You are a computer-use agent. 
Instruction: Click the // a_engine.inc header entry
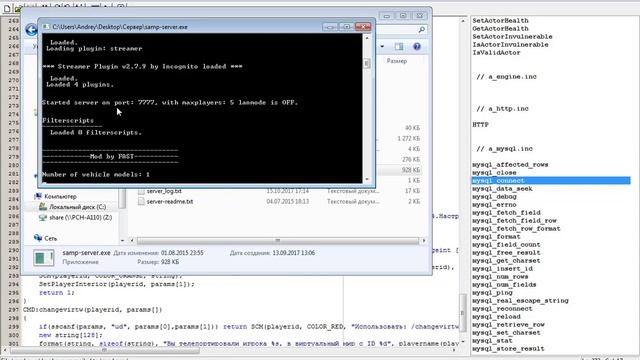tap(506, 76)
